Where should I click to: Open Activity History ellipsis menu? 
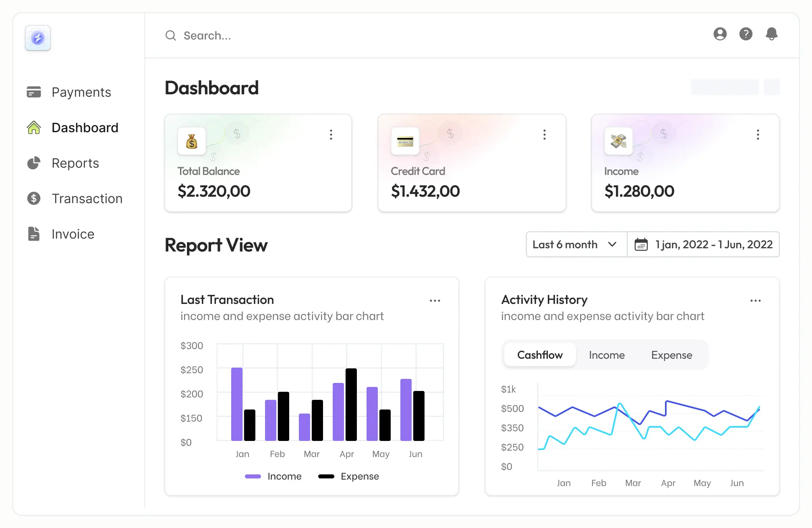755,301
